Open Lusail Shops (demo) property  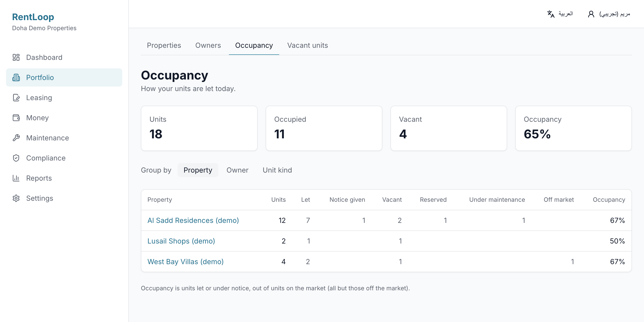tap(181, 241)
